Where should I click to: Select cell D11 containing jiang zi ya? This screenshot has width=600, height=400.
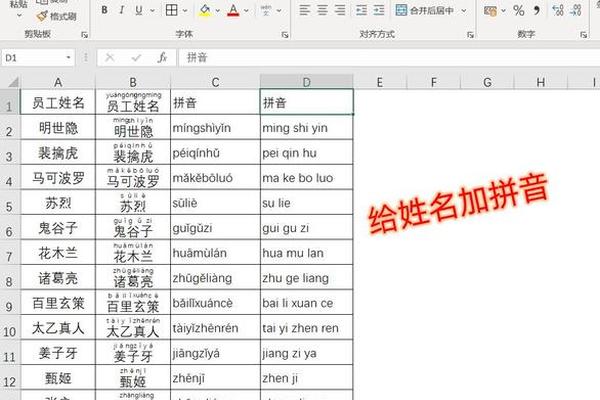click(307, 353)
